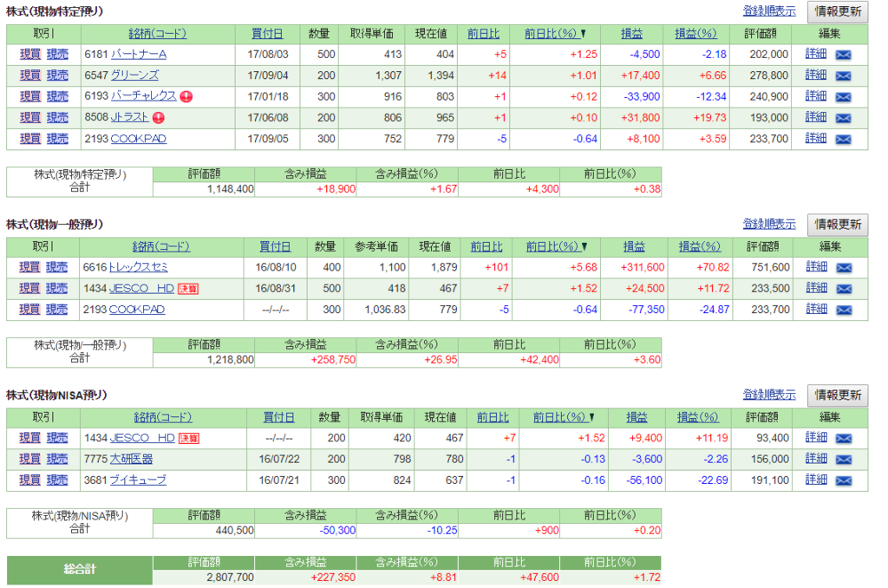
Task: Click 現買 for パートナーA
Action: (x=30, y=55)
